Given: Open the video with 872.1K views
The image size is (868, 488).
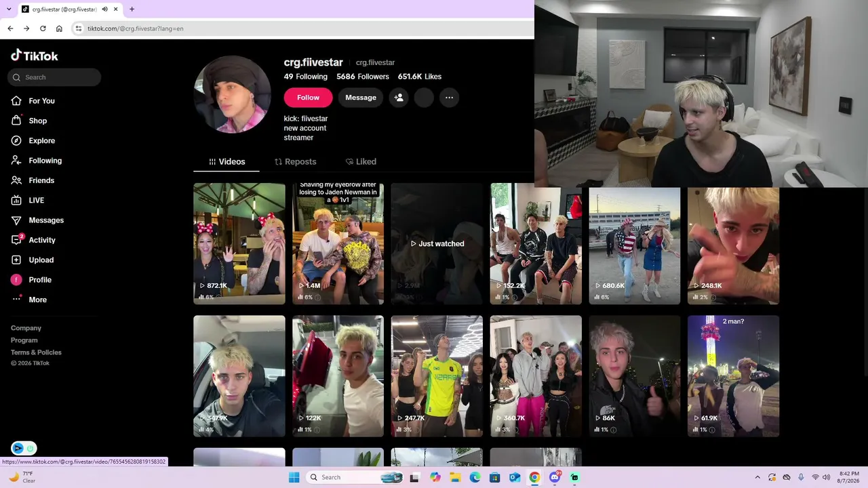Looking at the screenshot, I should click(x=239, y=243).
